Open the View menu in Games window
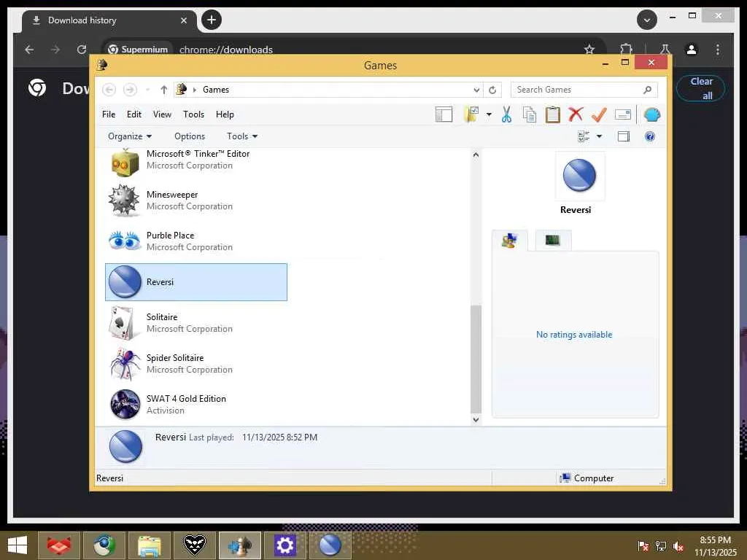This screenshot has width=747, height=560. coord(162,114)
